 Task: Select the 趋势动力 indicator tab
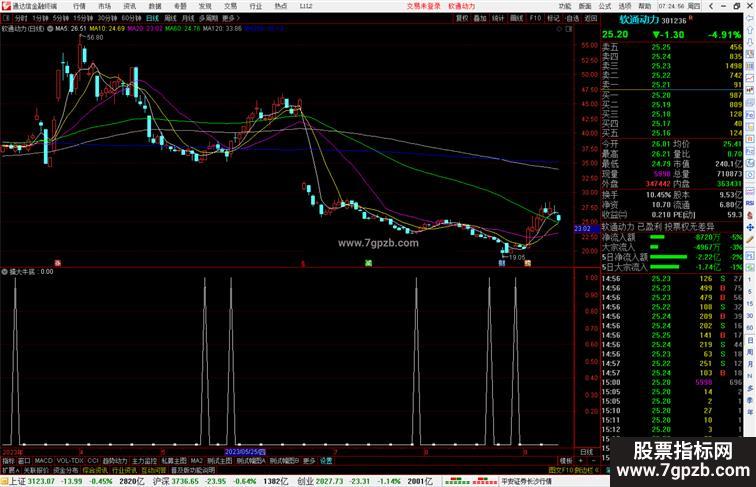[x=115, y=461]
